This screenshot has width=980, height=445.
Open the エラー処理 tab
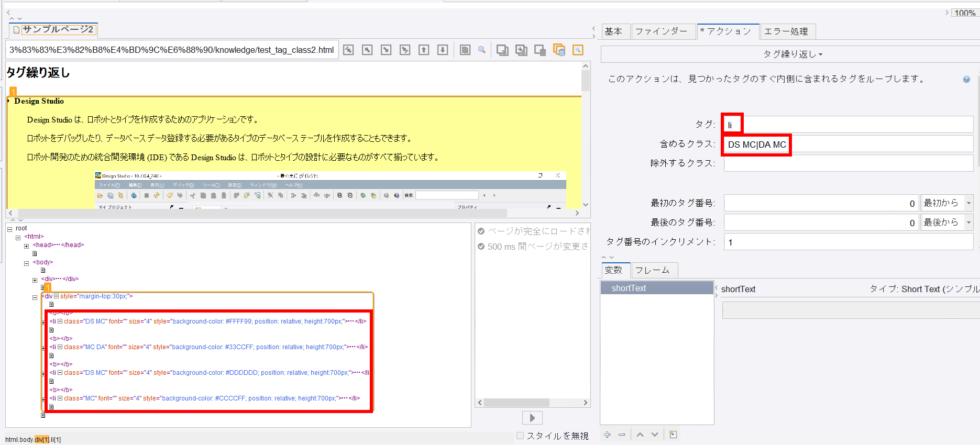click(787, 31)
